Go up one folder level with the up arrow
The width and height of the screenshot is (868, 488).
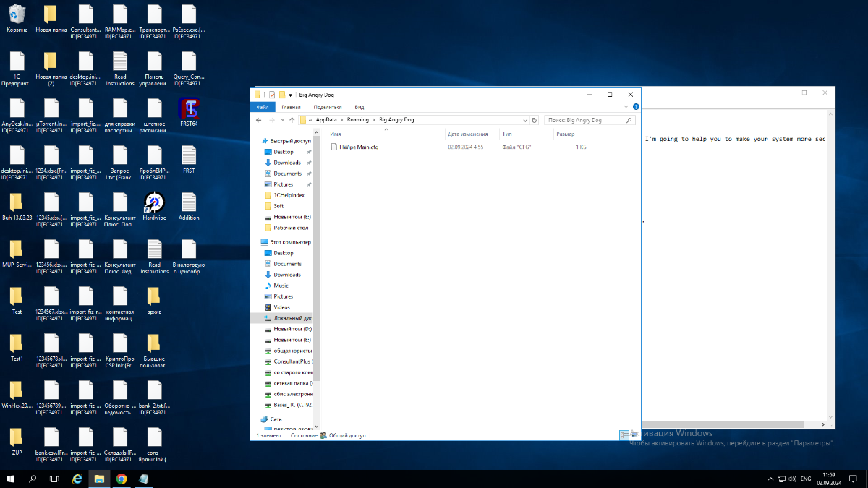click(x=292, y=120)
